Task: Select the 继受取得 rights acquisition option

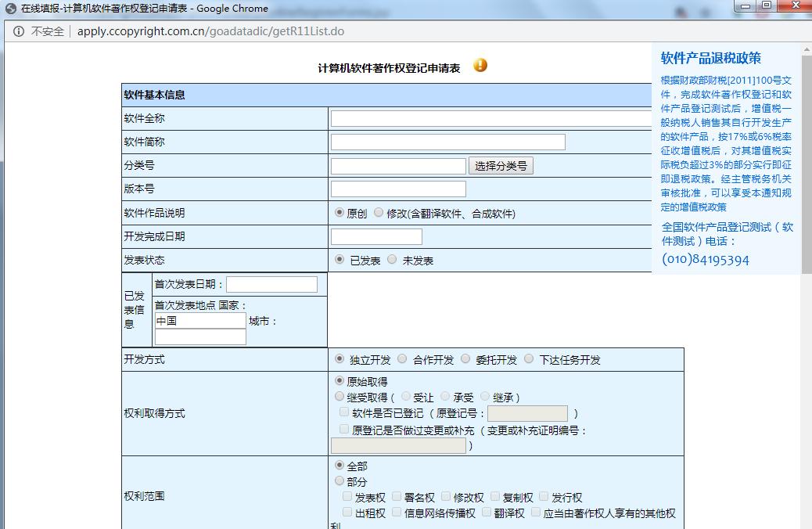Action: click(x=337, y=397)
